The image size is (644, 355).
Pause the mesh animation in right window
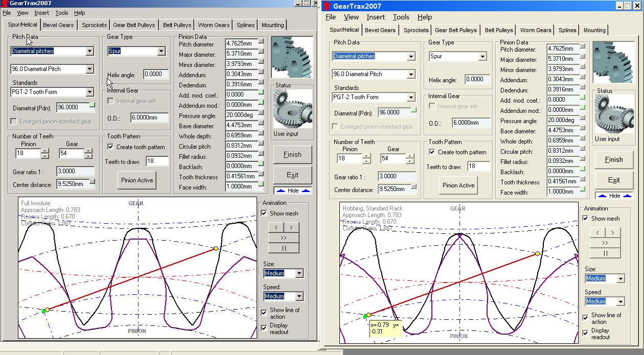[605, 253]
